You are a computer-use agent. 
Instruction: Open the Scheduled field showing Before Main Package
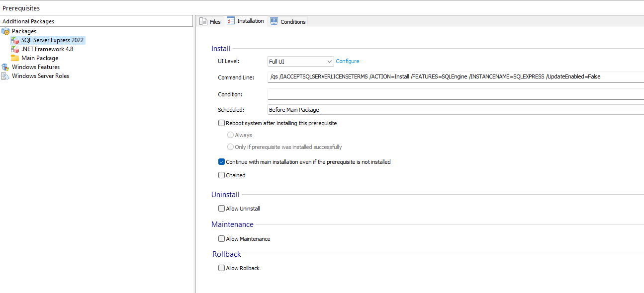[x=455, y=110]
